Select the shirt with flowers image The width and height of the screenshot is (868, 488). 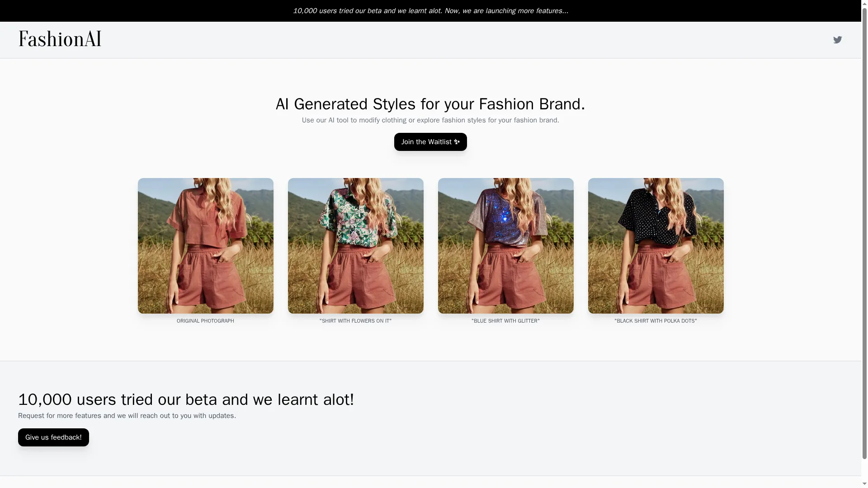(x=355, y=246)
